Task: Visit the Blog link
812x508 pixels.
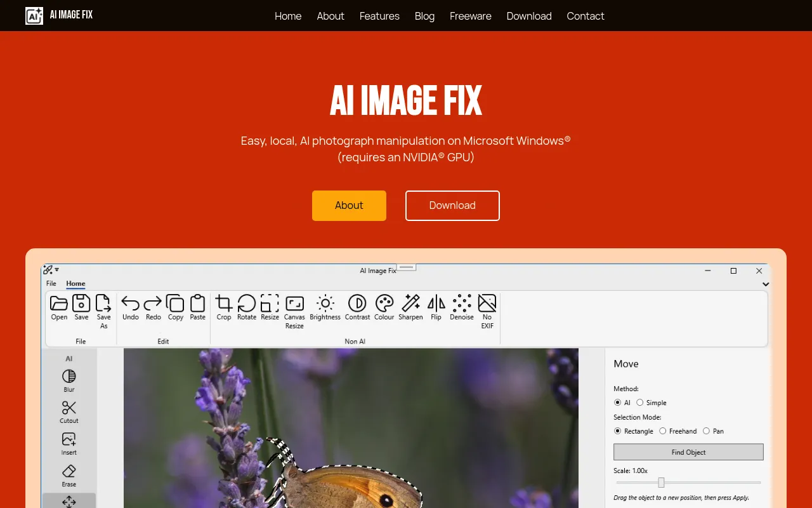Action: [424, 16]
